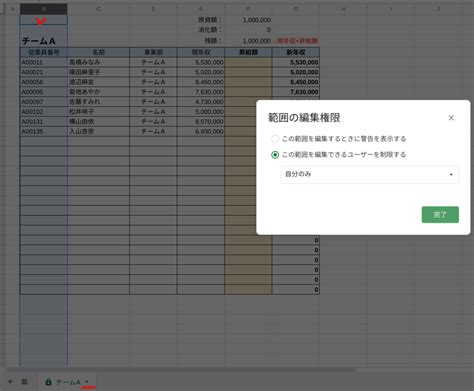Image resolution: width=474 pixels, height=391 pixels.
Task: Click the 現年収 header cell
Action: pyautogui.click(x=201, y=52)
